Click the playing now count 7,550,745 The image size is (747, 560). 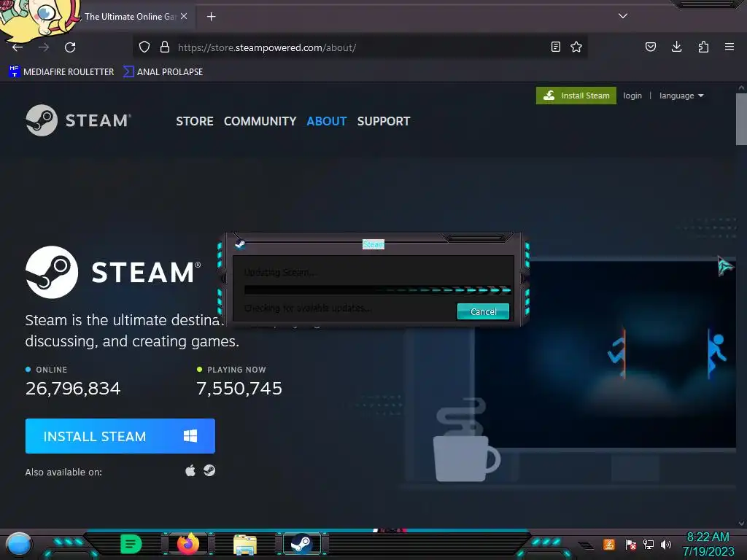click(x=239, y=389)
